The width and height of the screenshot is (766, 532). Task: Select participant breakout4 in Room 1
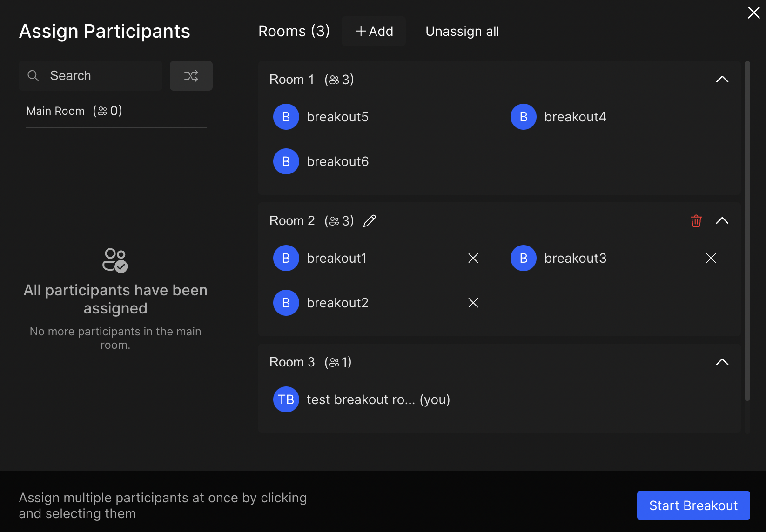pos(575,117)
